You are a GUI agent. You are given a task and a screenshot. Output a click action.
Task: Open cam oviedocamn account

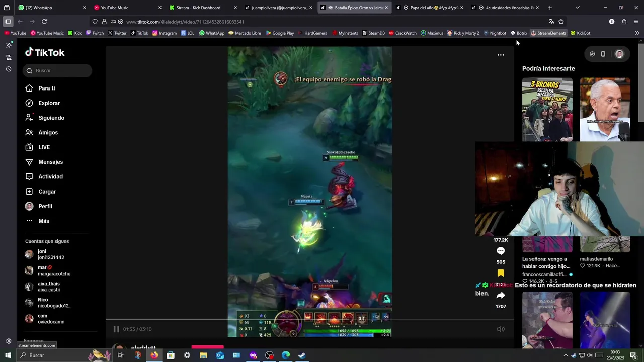click(45, 319)
